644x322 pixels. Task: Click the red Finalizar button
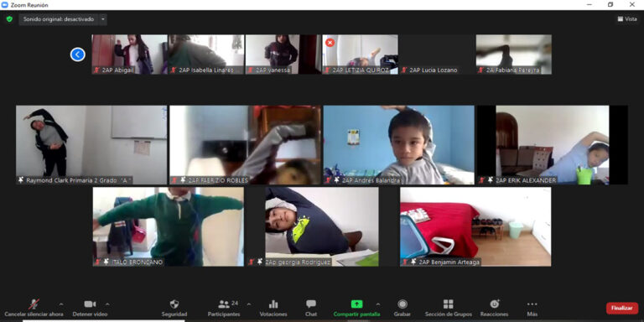click(x=622, y=308)
